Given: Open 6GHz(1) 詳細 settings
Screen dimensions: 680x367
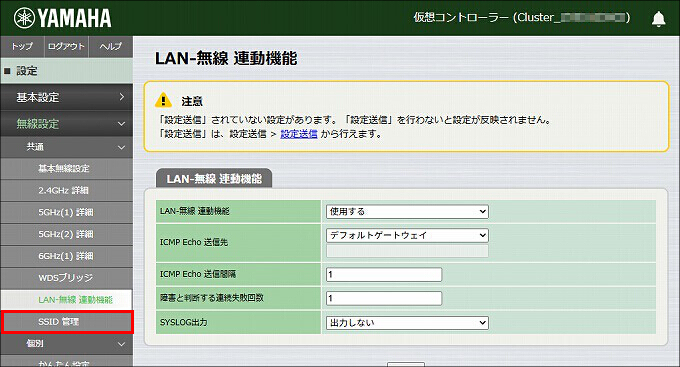Looking at the screenshot, I should point(66,256).
